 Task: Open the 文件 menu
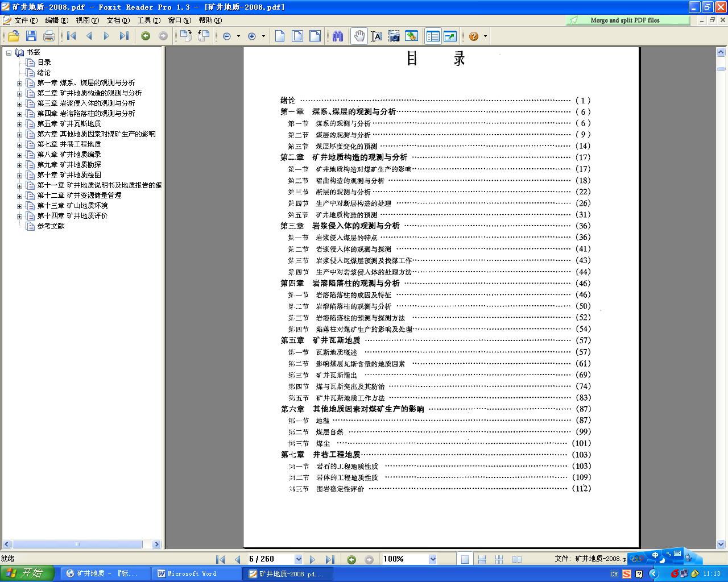point(26,20)
